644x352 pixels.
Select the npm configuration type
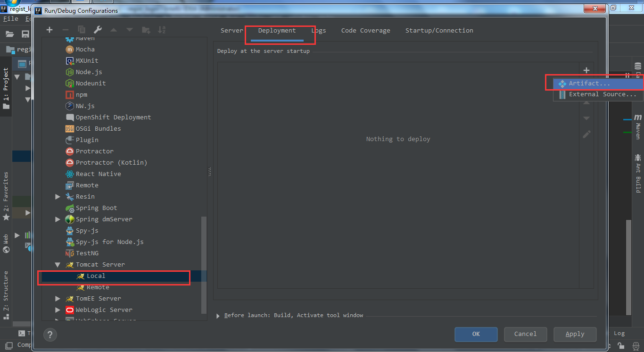coord(81,94)
